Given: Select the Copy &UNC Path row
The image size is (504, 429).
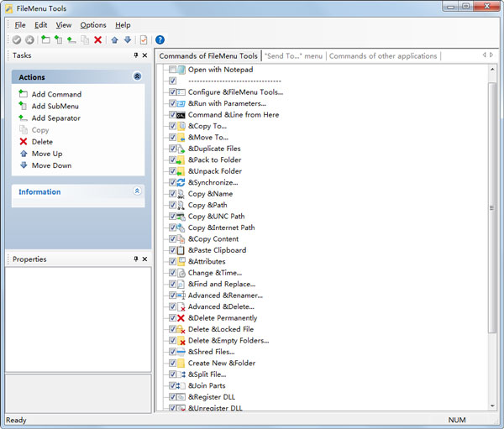Looking at the screenshot, I should click(x=217, y=217).
